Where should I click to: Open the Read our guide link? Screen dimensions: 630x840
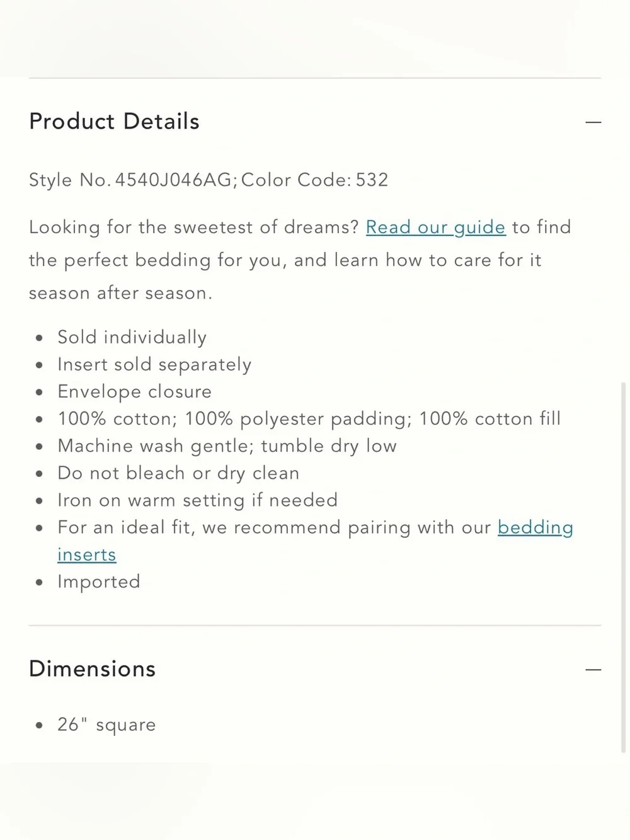435,227
